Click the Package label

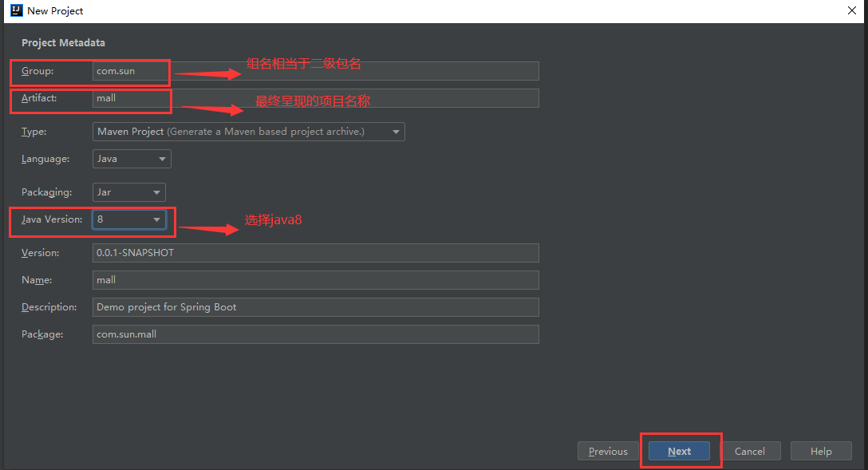point(42,334)
